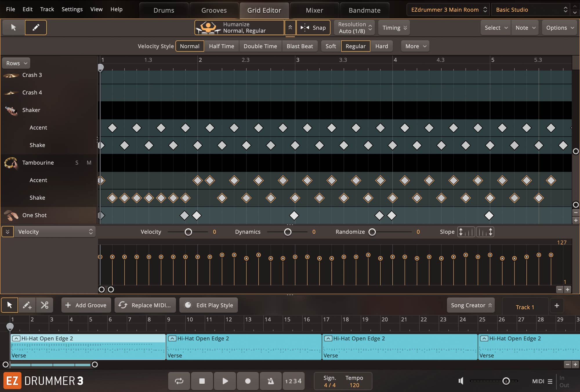Start playback with the play button
This screenshot has width=580, height=392.
pyautogui.click(x=225, y=381)
